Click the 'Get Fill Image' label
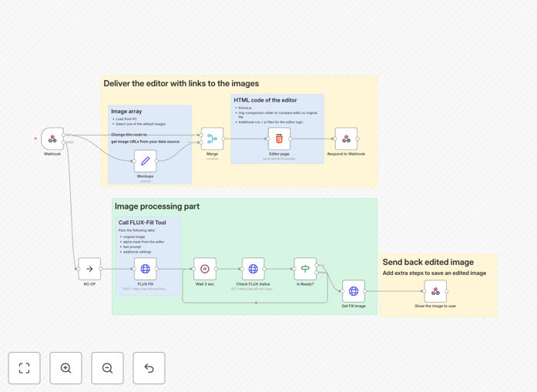Viewport: 537px width, 392px height. 354,306
